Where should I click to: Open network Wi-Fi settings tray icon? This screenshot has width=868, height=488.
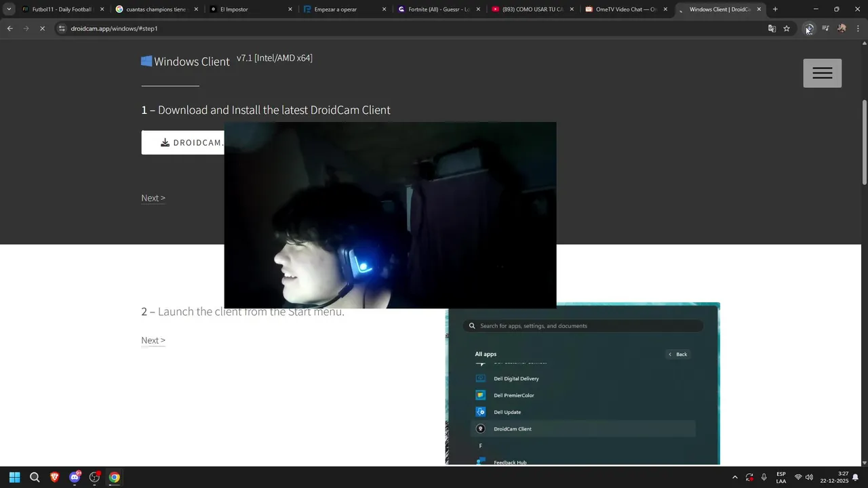point(798,477)
